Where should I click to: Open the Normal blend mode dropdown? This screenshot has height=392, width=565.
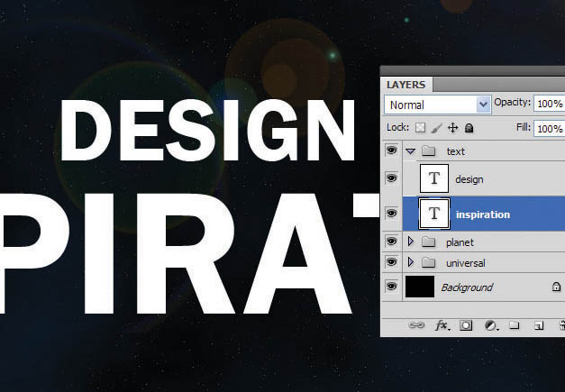[x=437, y=105]
